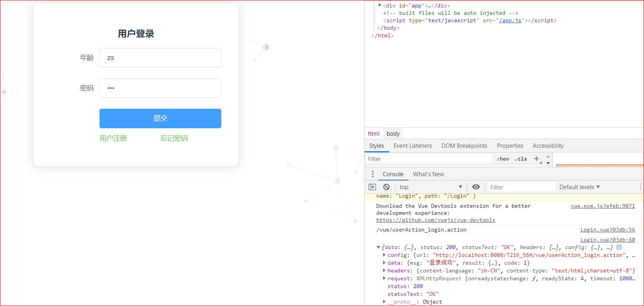Select the </html> closing tag line
The height and width of the screenshot is (306, 644).
point(382,35)
